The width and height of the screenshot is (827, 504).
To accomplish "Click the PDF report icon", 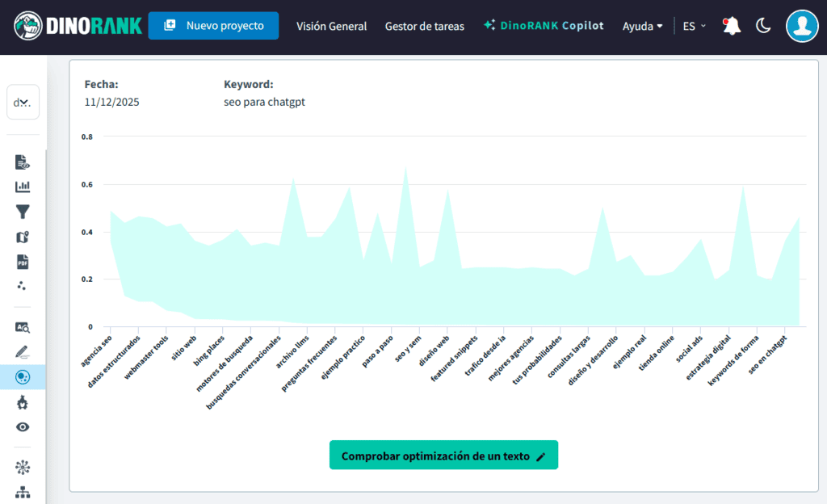I will [x=23, y=262].
